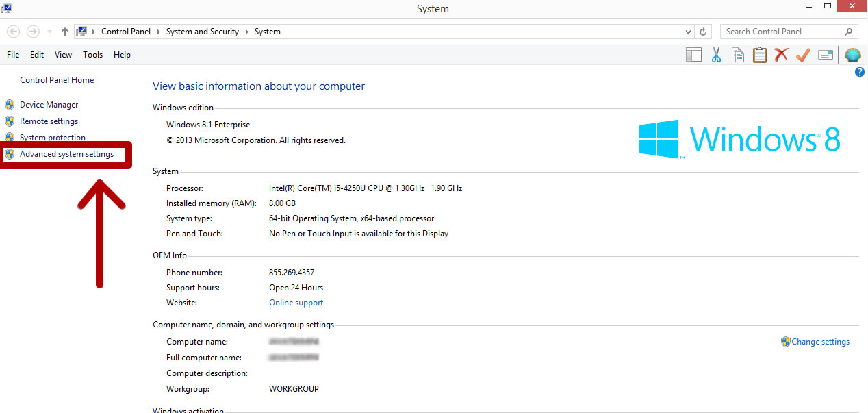Click the 'Windows 8.1 Enterprise' edition text
This screenshot has height=413, width=868.
(208, 125)
